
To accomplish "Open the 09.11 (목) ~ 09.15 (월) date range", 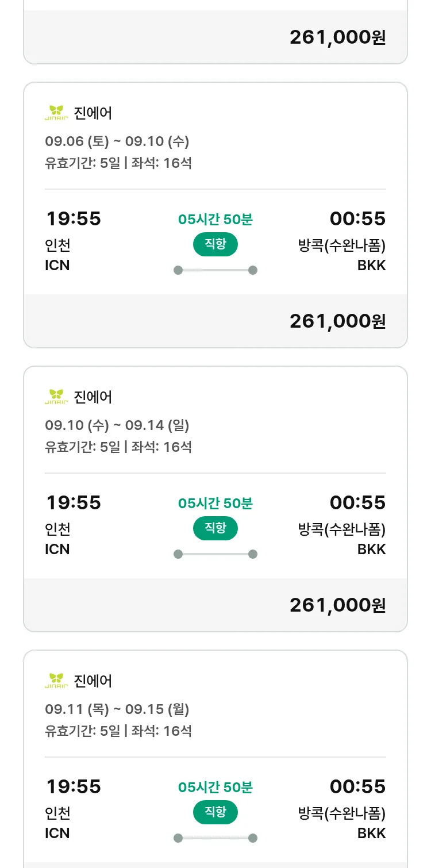I will click(x=117, y=709).
